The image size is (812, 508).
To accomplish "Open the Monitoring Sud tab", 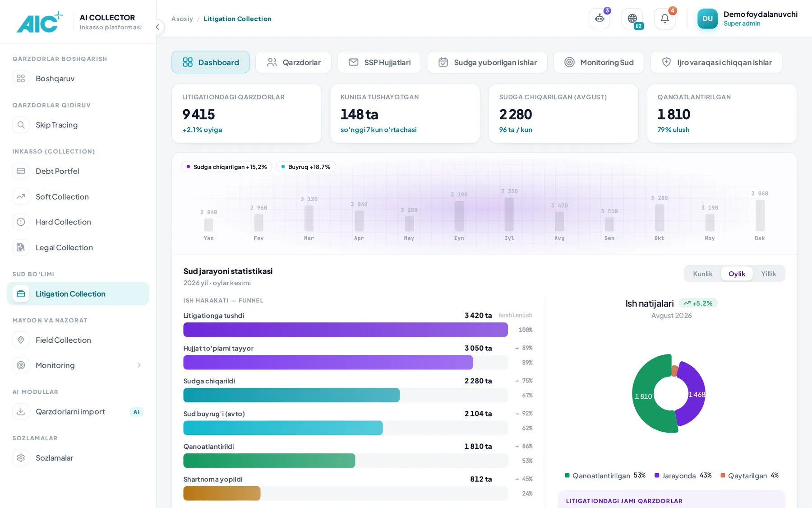I will tap(599, 62).
